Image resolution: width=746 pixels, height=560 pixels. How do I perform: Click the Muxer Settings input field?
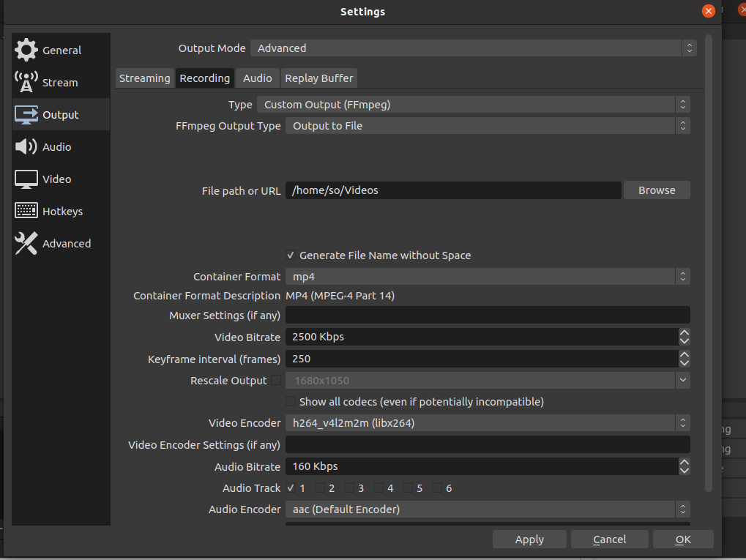[x=487, y=316]
